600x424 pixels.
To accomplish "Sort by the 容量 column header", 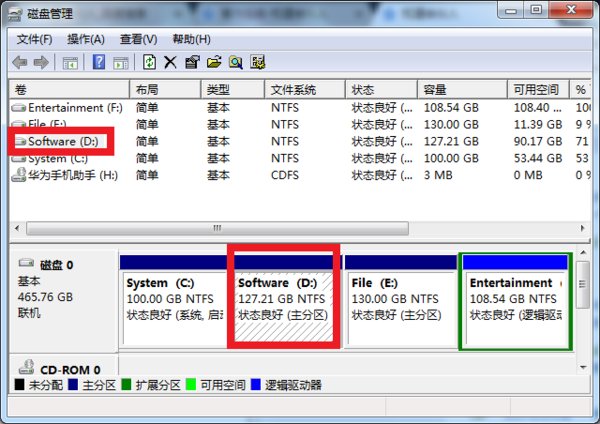I will click(463, 90).
